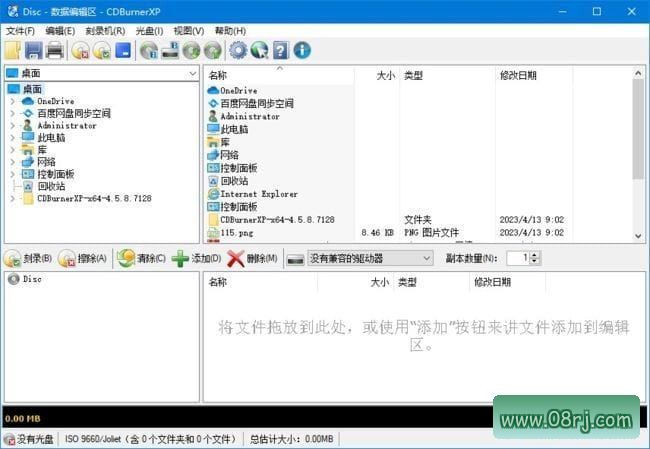Screen dimensions: 650x449
Task: Click the burn disc toolbar icon with green check
Action: [102, 51]
